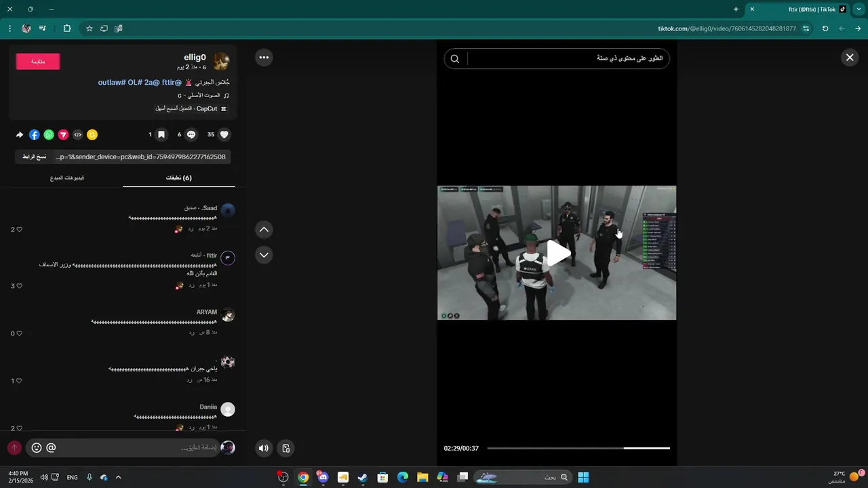868x488 pixels.
Task: Open ARYAM's profile picture
Action: point(228,315)
